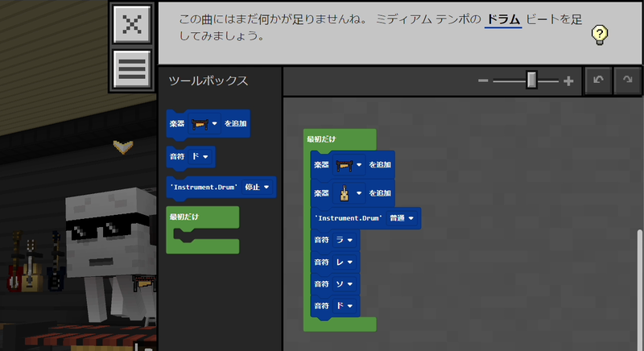Viewport: 644px width, 351px height.
Task: Zoom in with the plus icon
Action: (x=568, y=81)
